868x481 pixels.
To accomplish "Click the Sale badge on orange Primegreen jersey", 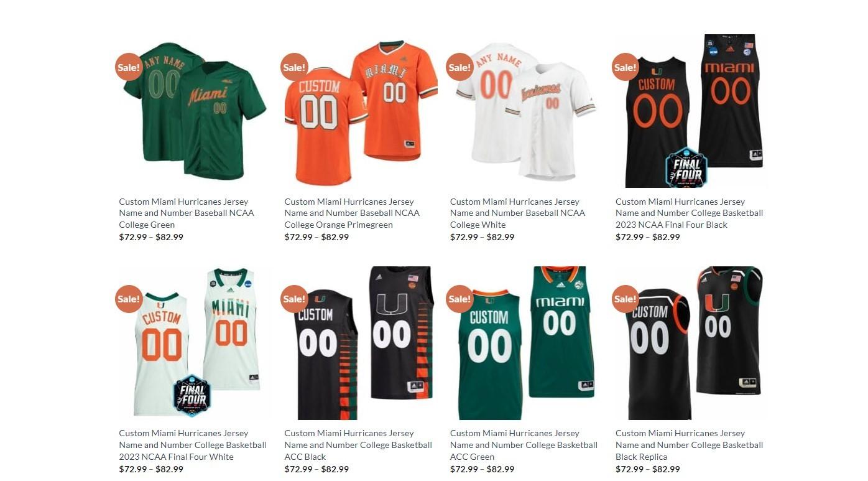I will click(x=294, y=67).
